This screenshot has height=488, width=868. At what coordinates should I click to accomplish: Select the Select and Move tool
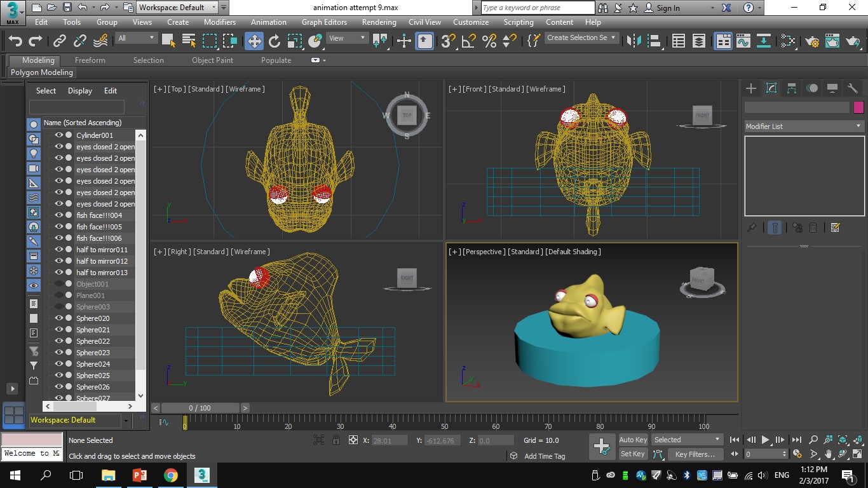pos(254,41)
